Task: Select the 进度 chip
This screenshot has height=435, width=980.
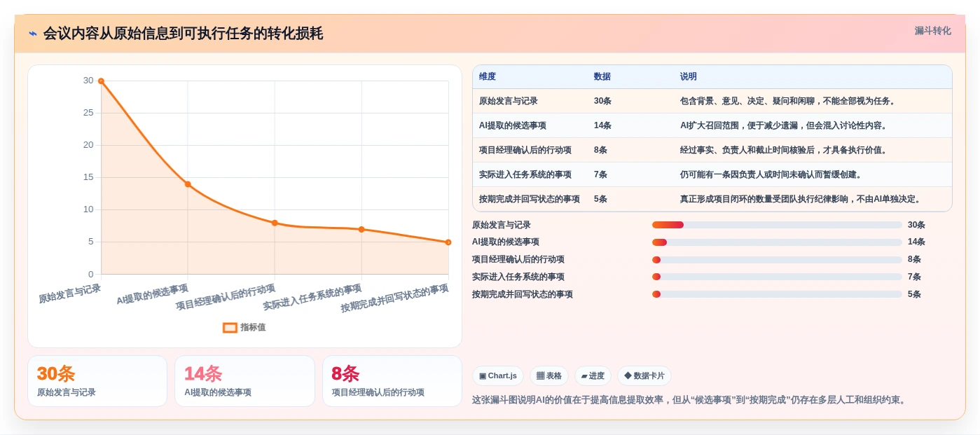Action: (x=593, y=376)
